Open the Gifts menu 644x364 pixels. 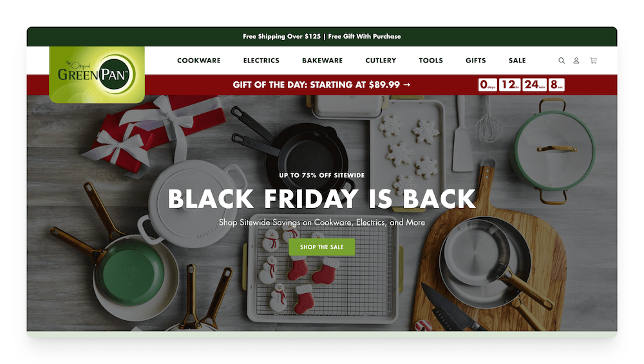(476, 61)
